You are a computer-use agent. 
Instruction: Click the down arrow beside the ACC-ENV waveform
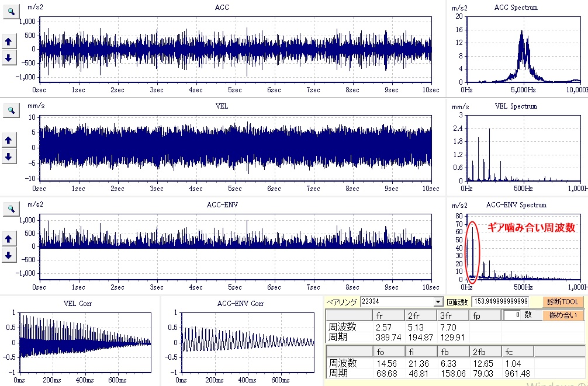tap(9, 255)
